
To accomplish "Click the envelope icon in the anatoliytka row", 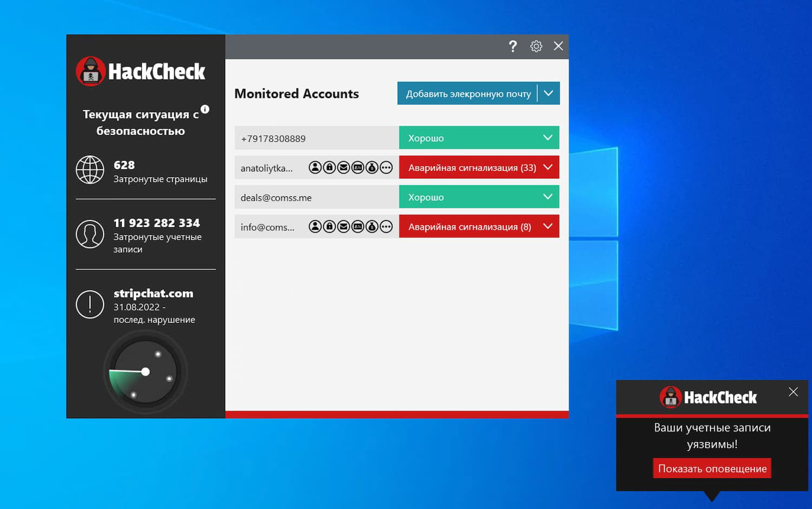I will [x=343, y=168].
